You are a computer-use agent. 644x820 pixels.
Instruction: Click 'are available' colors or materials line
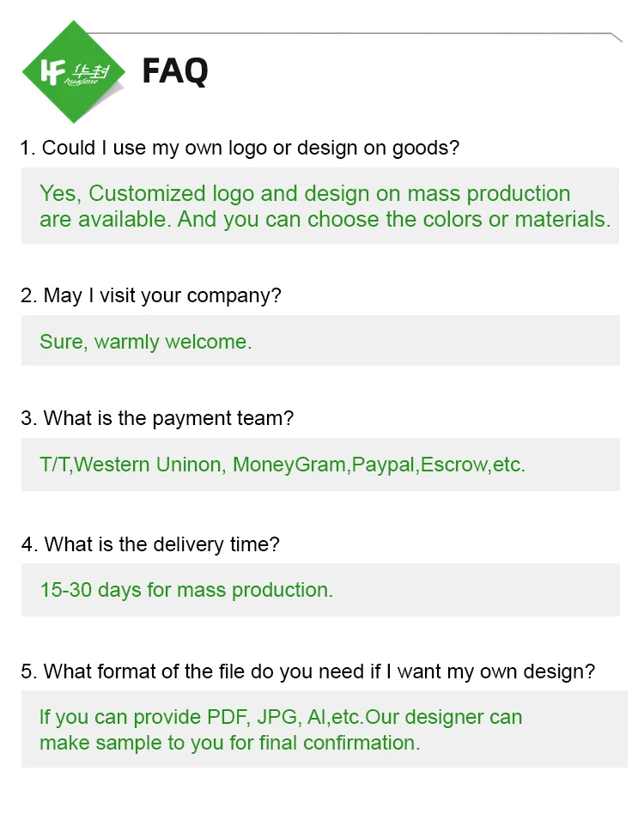[325, 220]
